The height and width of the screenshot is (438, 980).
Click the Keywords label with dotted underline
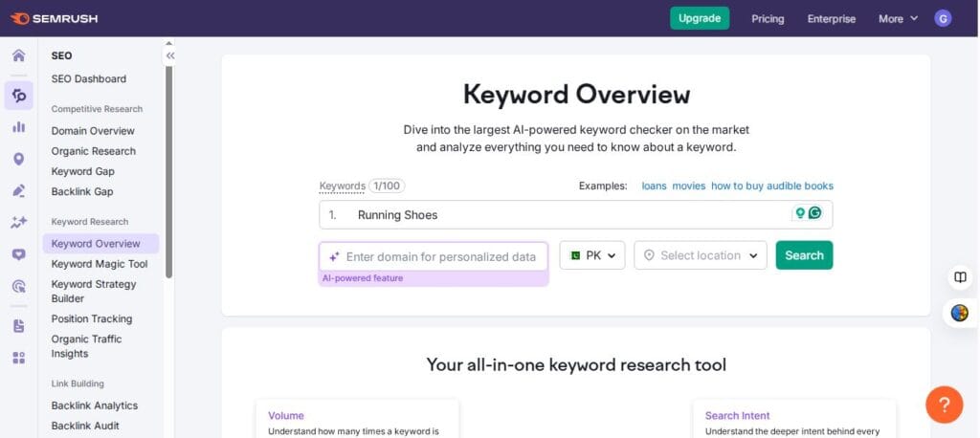point(342,186)
